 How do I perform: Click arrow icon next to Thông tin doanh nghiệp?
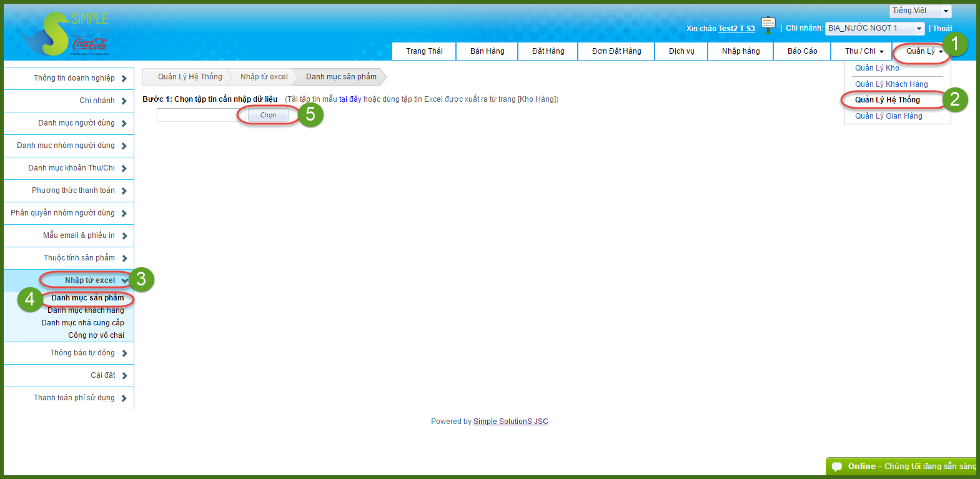pyautogui.click(x=124, y=79)
